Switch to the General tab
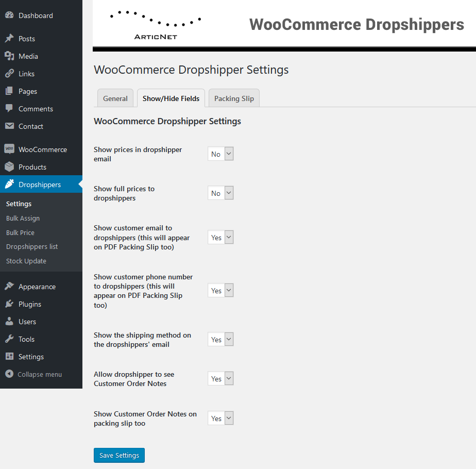This screenshot has height=469, width=476. click(115, 98)
